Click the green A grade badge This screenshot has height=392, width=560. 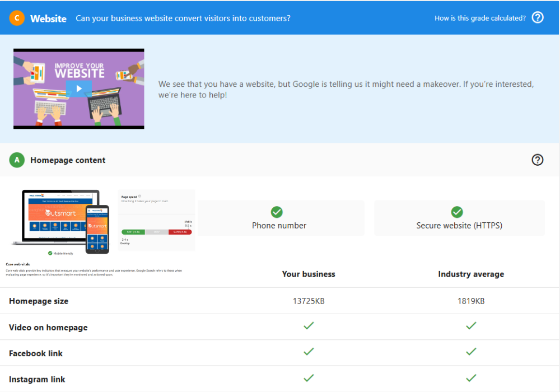coord(17,160)
